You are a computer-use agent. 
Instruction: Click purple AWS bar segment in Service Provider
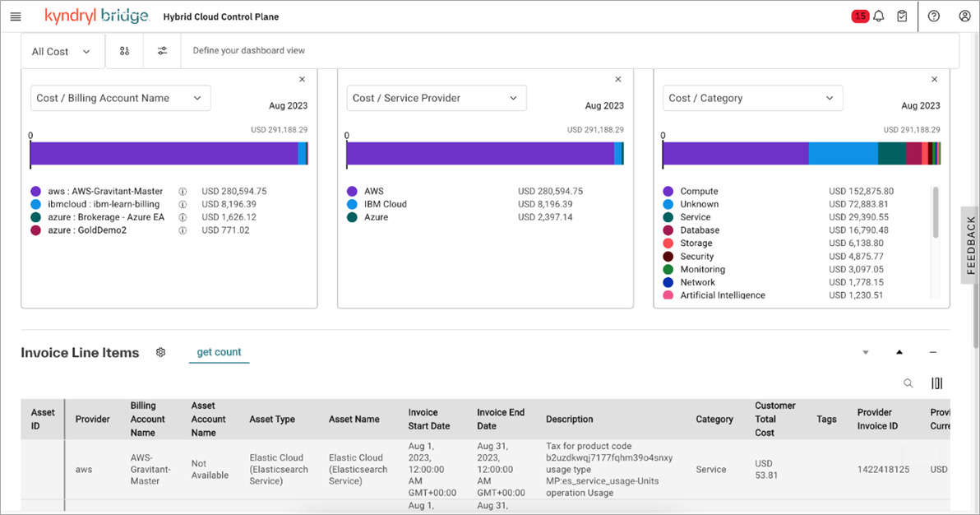[480, 153]
